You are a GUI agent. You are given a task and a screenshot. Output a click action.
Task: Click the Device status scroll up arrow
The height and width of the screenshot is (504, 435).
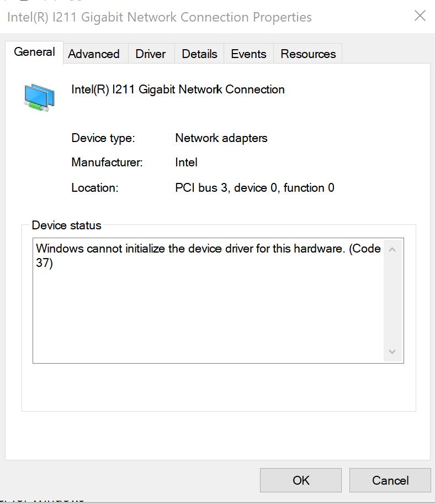(392, 249)
